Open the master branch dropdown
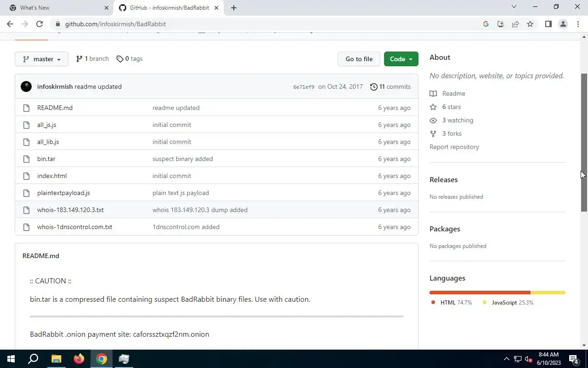 tap(41, 59)
